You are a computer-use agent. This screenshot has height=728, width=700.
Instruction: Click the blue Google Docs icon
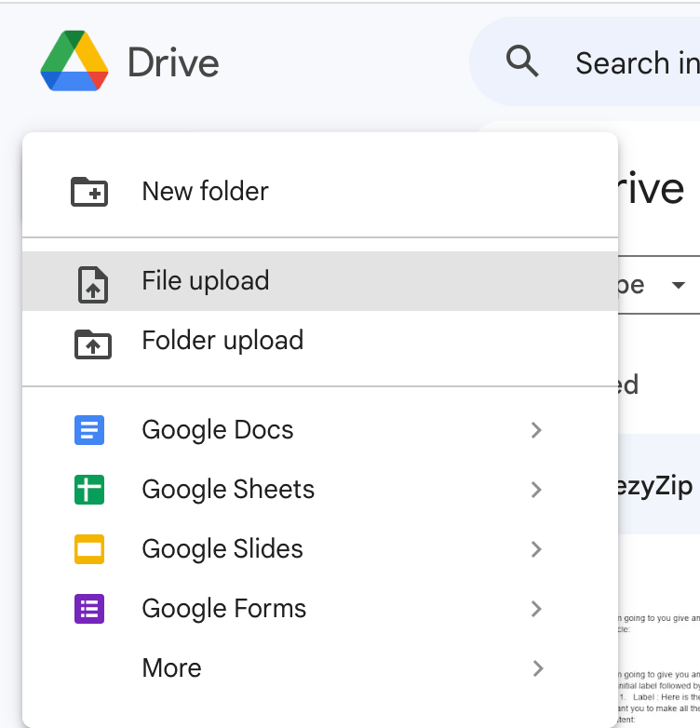[x=89, y=430]
